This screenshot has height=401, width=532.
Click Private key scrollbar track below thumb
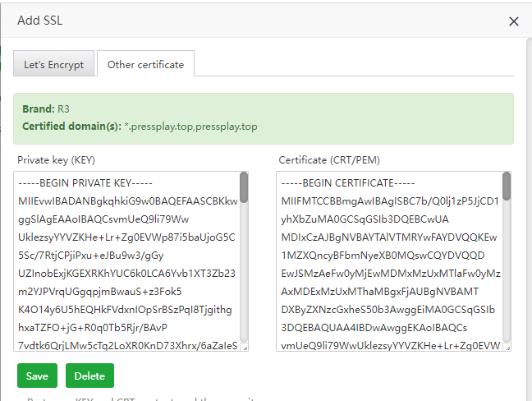point(244,279)
